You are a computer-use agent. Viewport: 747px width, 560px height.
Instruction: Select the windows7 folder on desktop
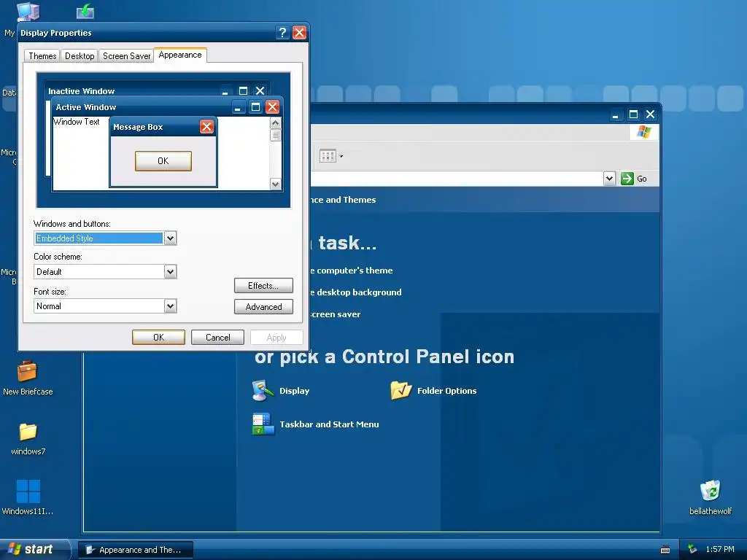(28, 438)
